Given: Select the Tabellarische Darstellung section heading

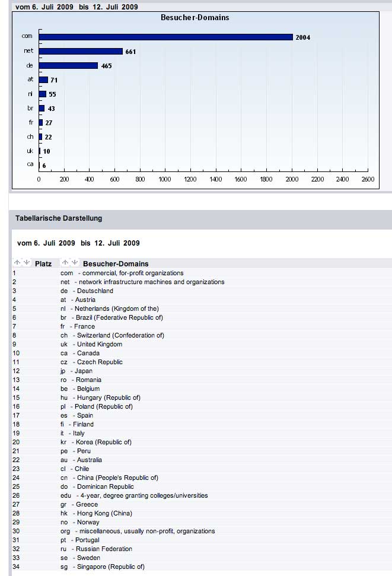Looking at the screenshot, I should 59,218.
